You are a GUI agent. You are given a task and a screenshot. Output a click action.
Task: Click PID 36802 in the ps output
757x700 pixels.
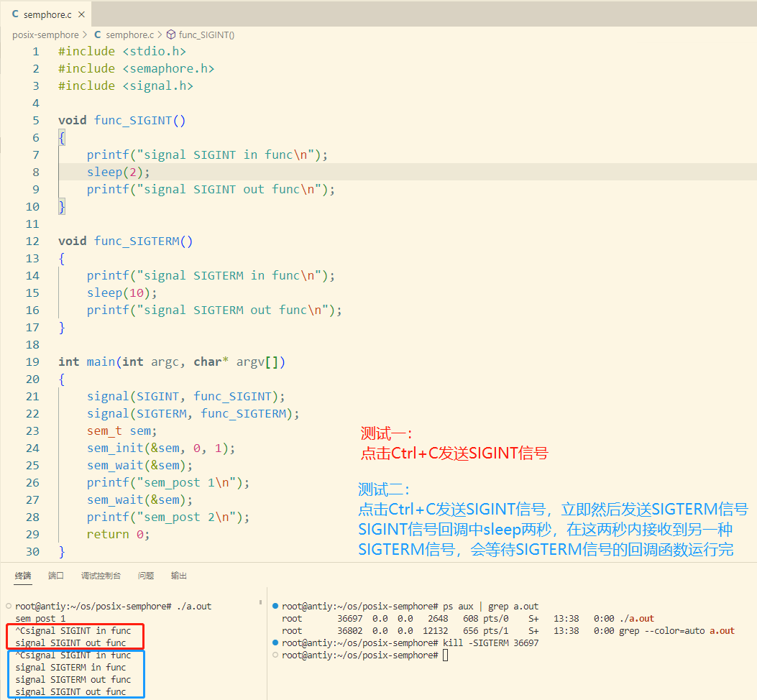tap(350, 630)
